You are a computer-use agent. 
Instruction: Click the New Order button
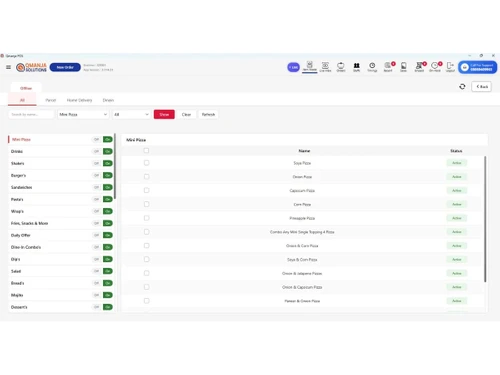pos(65,67)
